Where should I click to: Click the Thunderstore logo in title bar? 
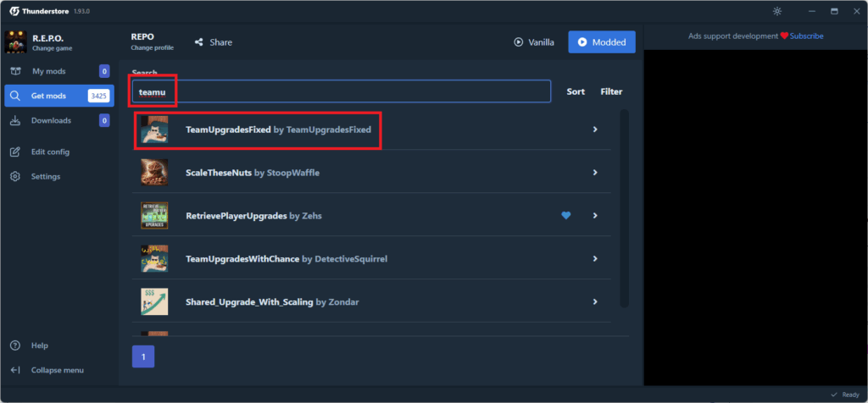click(14, 11)
